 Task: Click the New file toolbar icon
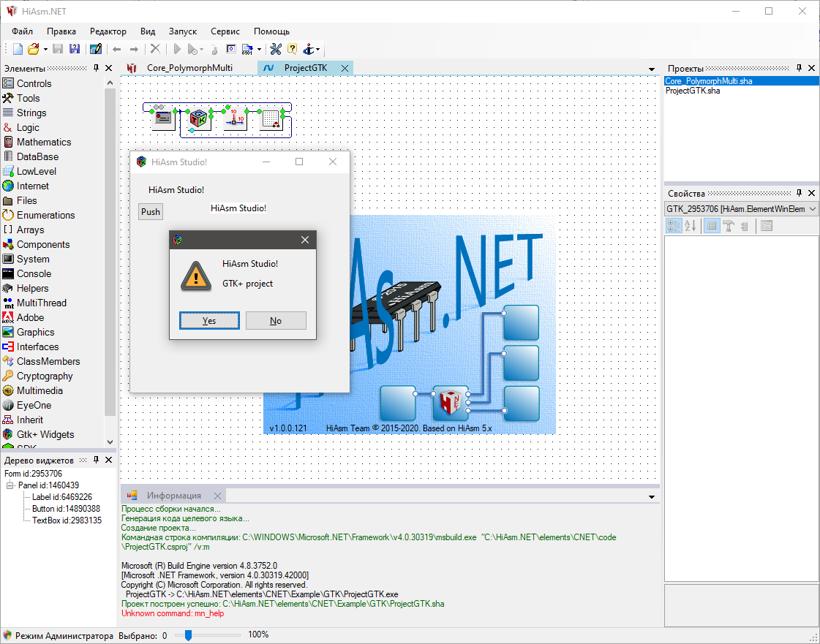tap(18, 49)
